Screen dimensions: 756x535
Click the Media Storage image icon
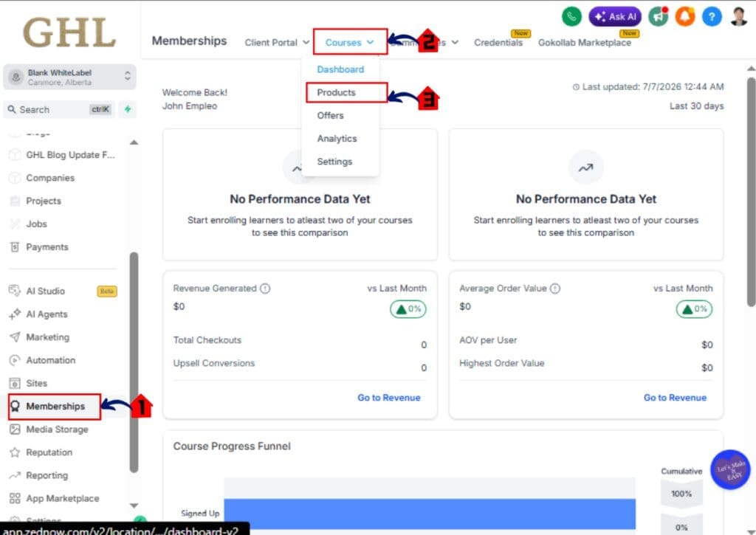[15, 429]
